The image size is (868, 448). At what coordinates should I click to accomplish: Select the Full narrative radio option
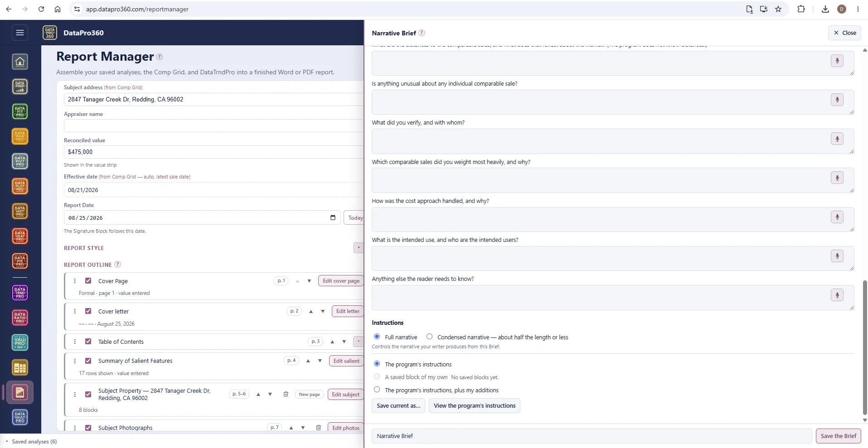377,337
